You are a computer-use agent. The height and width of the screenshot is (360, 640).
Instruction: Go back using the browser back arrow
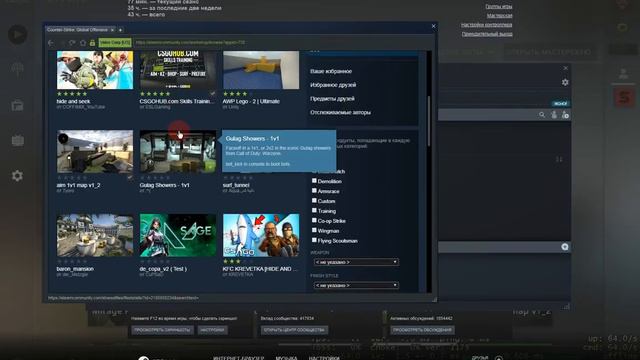point(51,43)
